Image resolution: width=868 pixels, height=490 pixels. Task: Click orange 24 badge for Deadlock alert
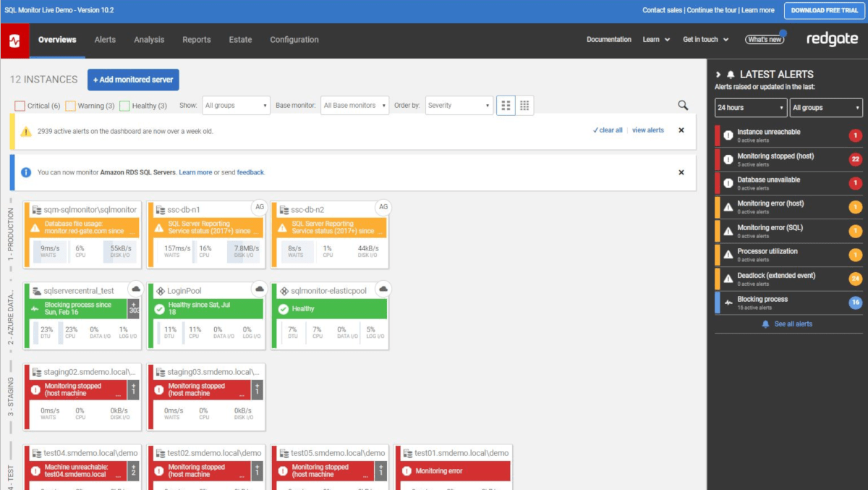click(x=855, y=279)
